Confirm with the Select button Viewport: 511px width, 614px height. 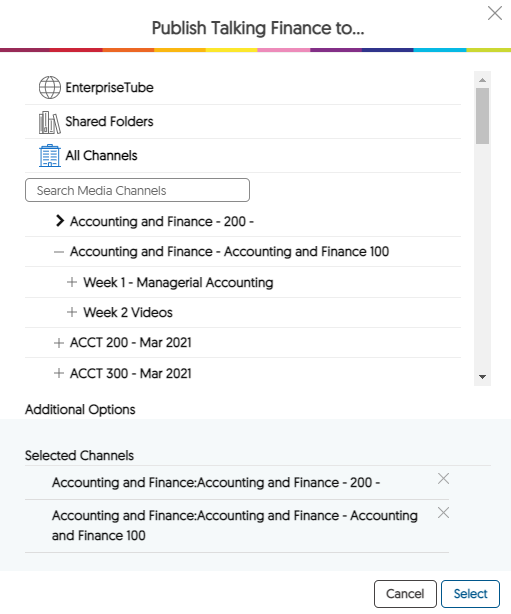point(470,594)
